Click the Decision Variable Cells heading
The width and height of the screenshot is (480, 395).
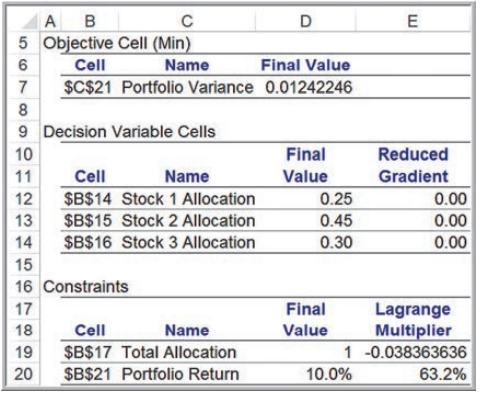(129, 132)
